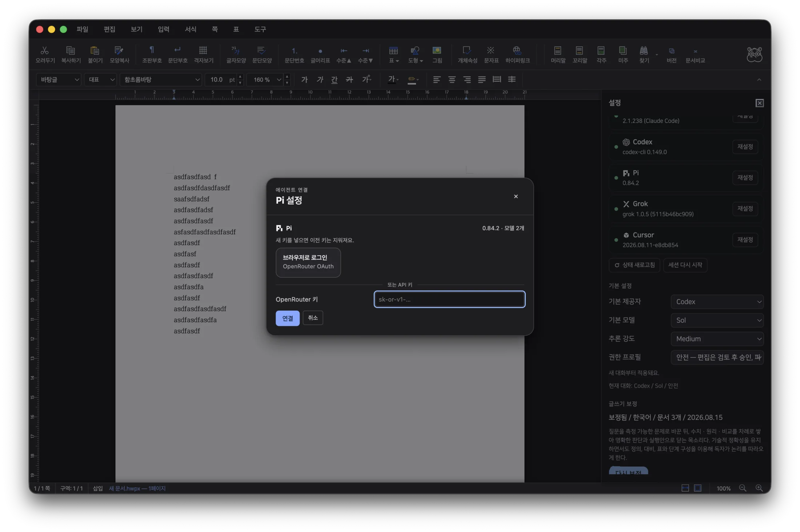The image size is (800, 532).
Task: Apply 문단번호 paragraph numbering
Action: 294,54
